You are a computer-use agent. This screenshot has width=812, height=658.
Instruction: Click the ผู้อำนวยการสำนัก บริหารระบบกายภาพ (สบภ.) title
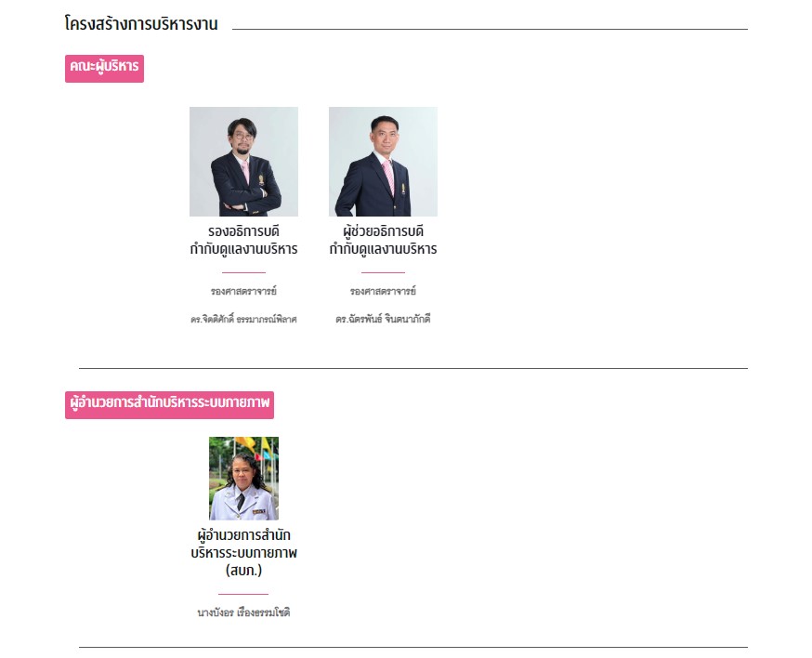tap(243, 553)
